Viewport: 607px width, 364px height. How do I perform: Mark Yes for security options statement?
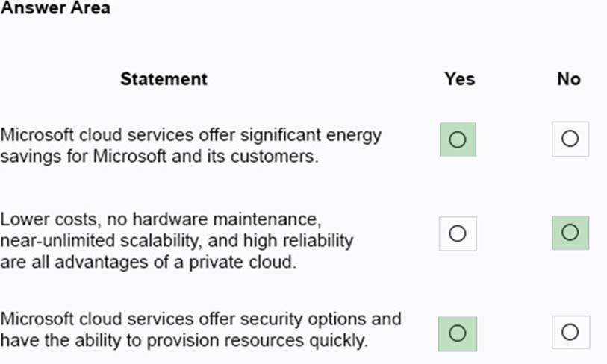tap(457, 334)
